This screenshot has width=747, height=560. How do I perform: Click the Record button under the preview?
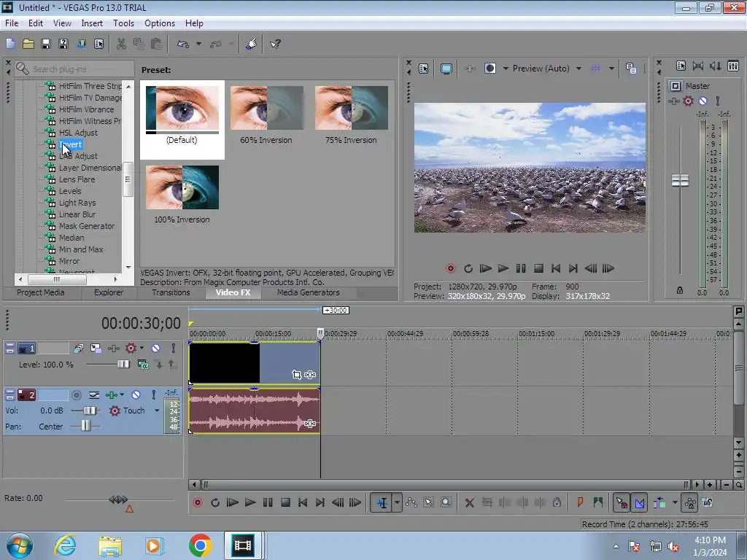tap(450, 268)
